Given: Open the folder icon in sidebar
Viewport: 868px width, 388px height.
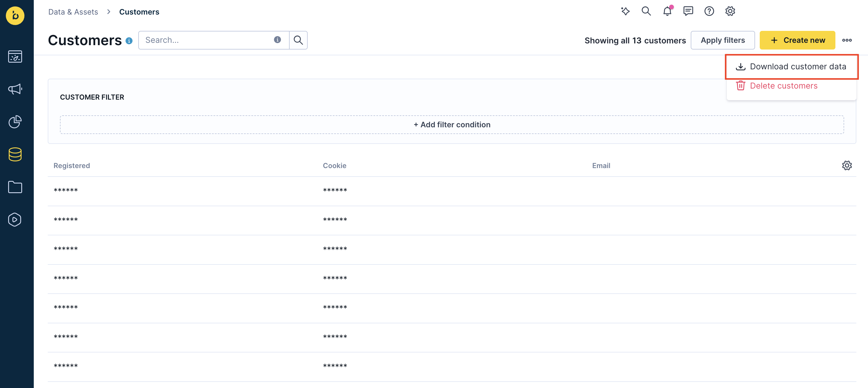Looking at the screenshot, I should [x=15, y=187].
